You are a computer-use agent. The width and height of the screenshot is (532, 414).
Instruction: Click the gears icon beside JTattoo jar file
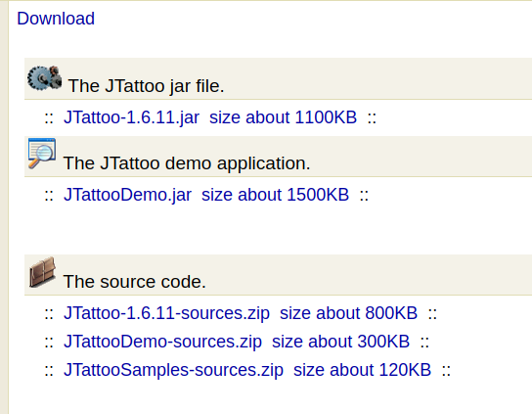pyautogui.click(x=44, y=78)
